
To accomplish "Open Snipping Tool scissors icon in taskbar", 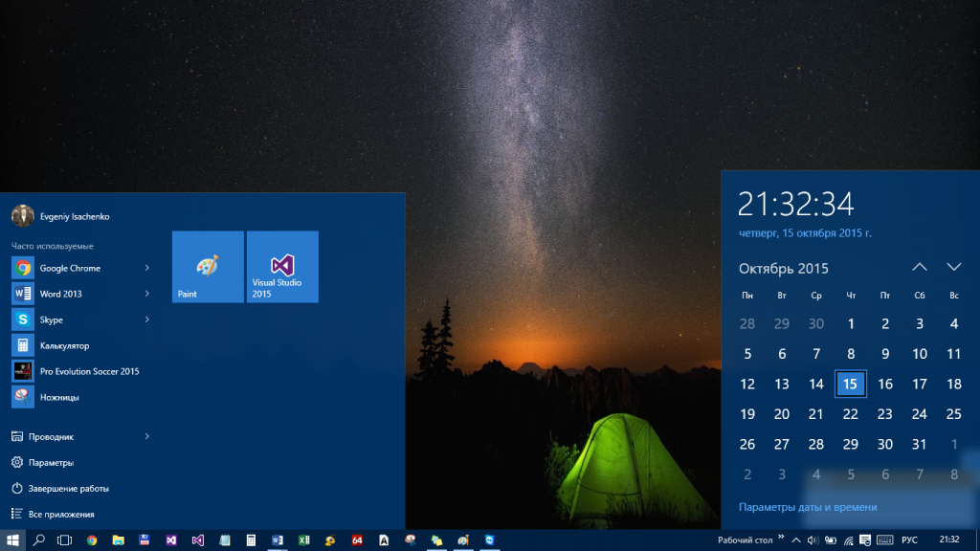I will [410, 540].
